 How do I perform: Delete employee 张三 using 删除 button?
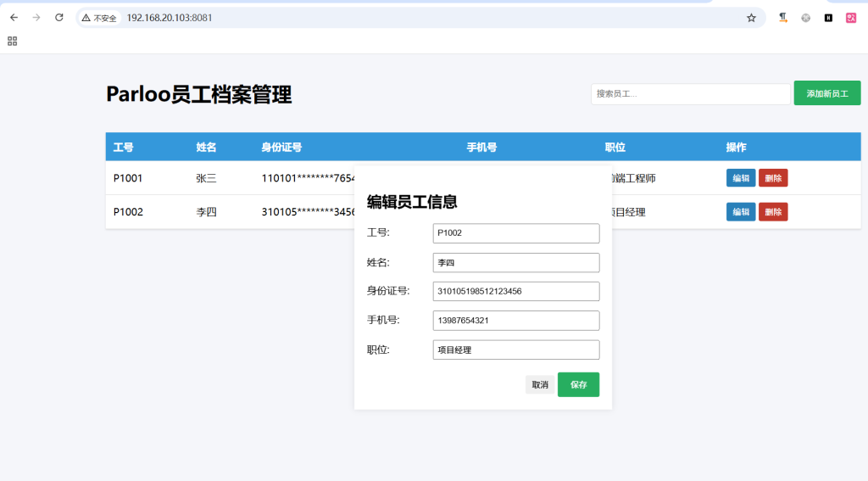point(773,178)
